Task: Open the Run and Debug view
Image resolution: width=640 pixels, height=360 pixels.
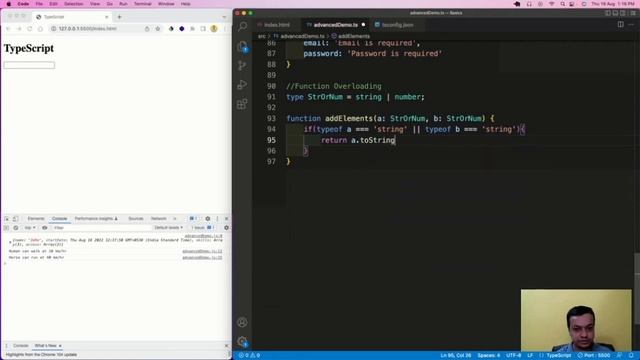Action: pyautogui.click(x=242, y=84)
